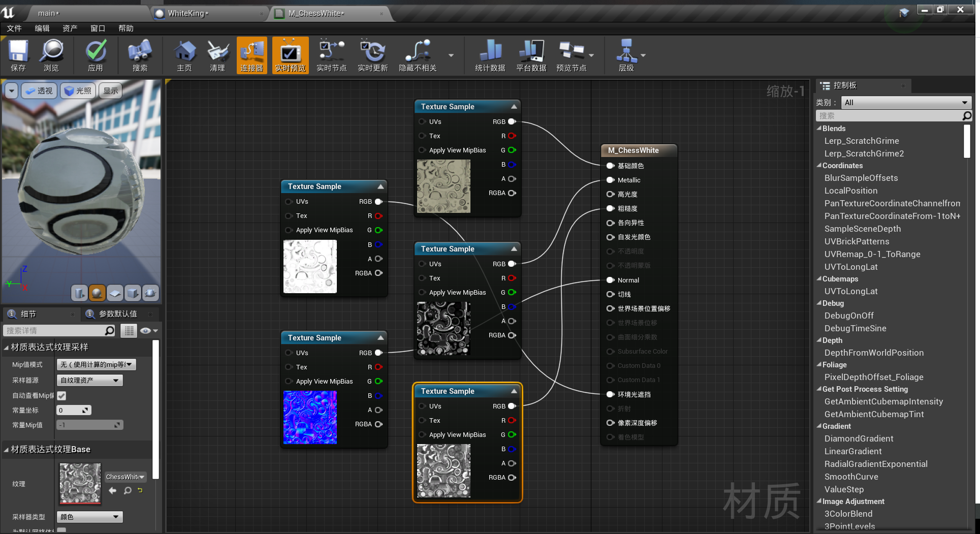Open the category All dropdown

[x=905, y=103]
